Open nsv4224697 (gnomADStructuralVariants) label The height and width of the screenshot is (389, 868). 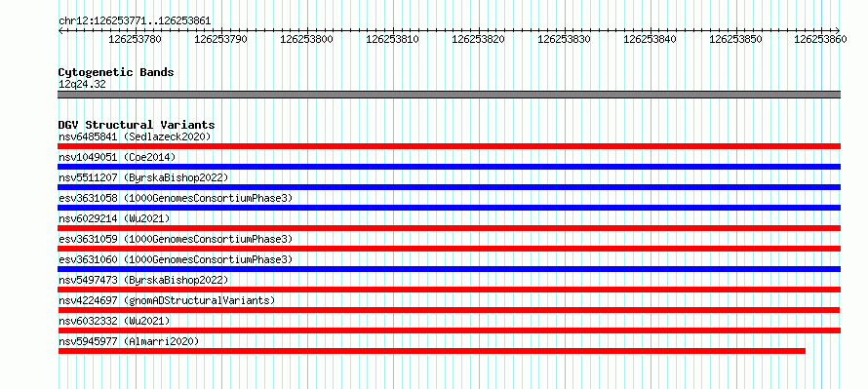point(167,300)
